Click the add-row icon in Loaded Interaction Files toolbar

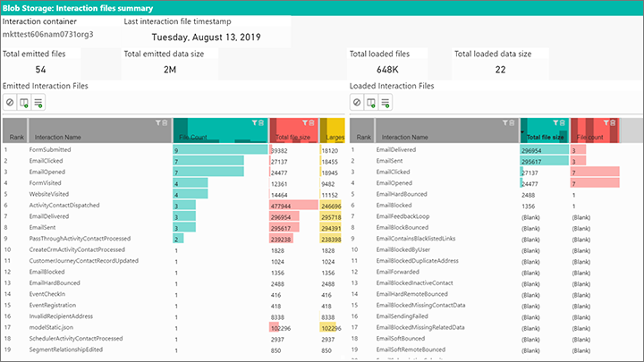click(386, 102)
